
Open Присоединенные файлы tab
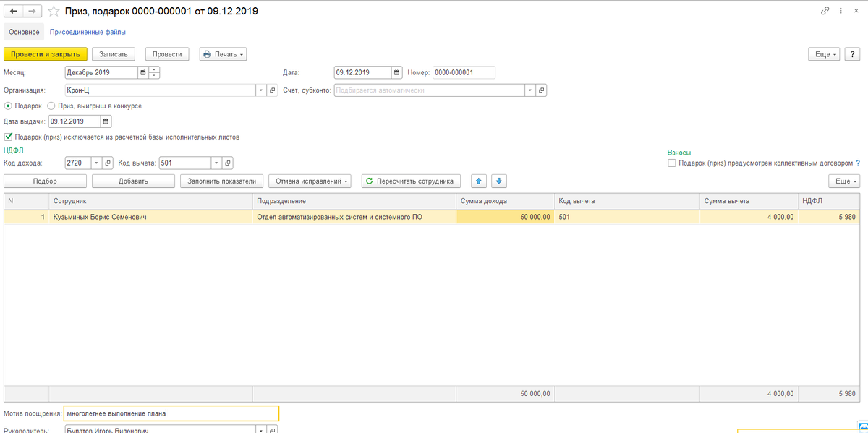pyautogui.click(x=88, y=32)
